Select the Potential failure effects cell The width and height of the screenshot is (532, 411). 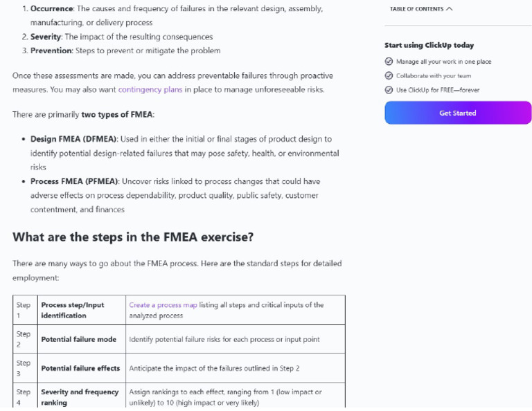click(82, 368)
